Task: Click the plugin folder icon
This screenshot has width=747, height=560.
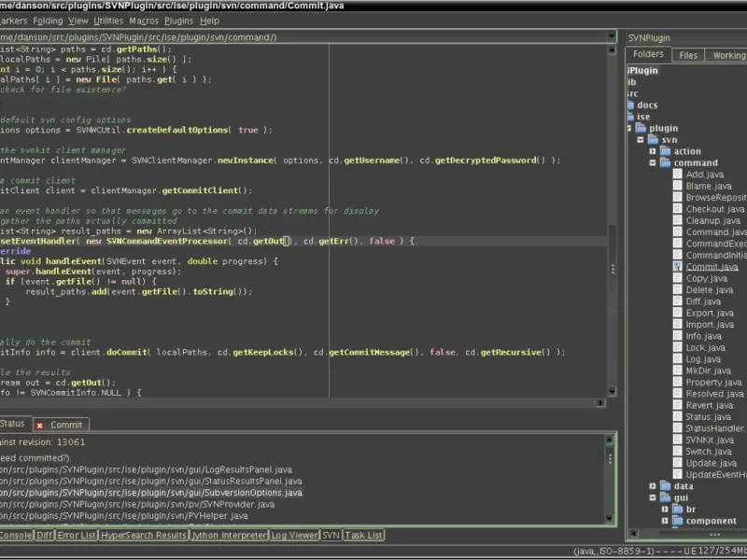Action: point(641,128)
